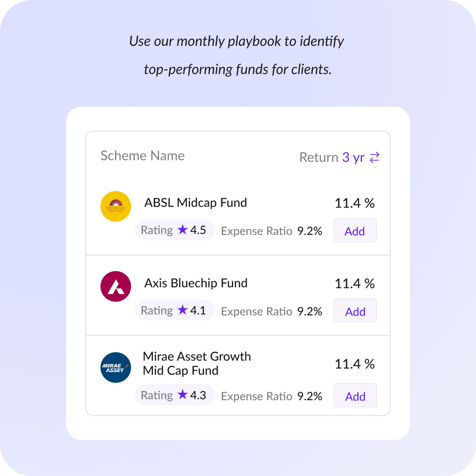Open ABSL Midcap Fund scheme name
476x476 pixels.
pyautogui.click(x=196, y=203)
